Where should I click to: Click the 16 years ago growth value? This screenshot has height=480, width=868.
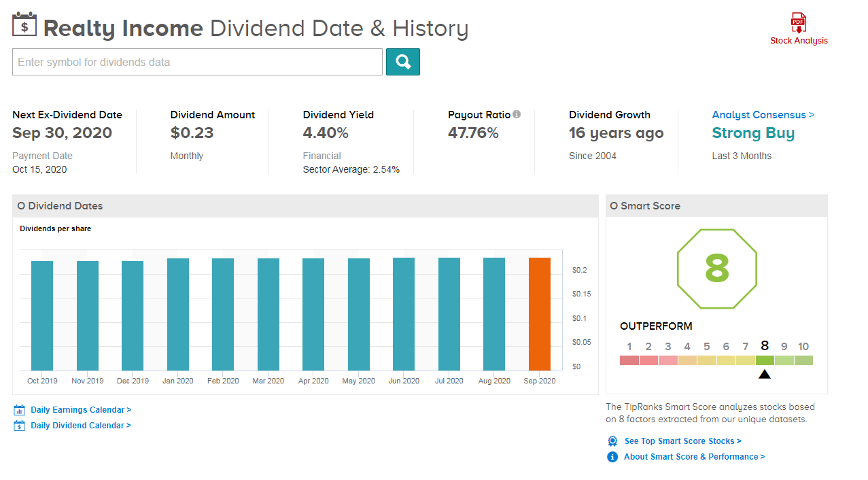point(617,133)
